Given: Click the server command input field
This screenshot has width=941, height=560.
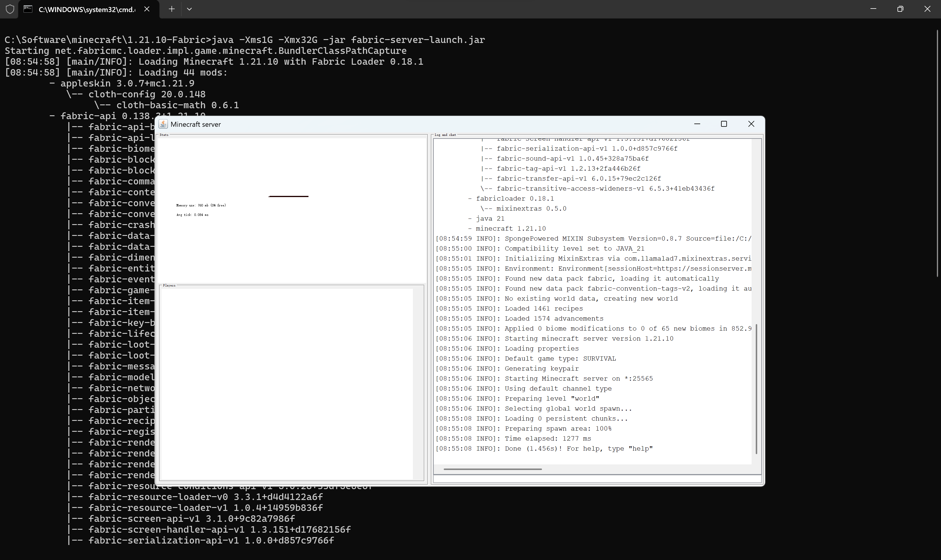Looking at the screenshot, I should point(597,479).
